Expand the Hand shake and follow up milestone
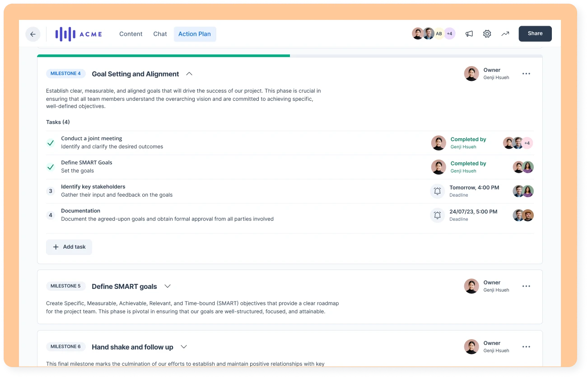Image resolution: width=588 pixels, height=378 pixels. pyautogui.click(x=184, y=347)
